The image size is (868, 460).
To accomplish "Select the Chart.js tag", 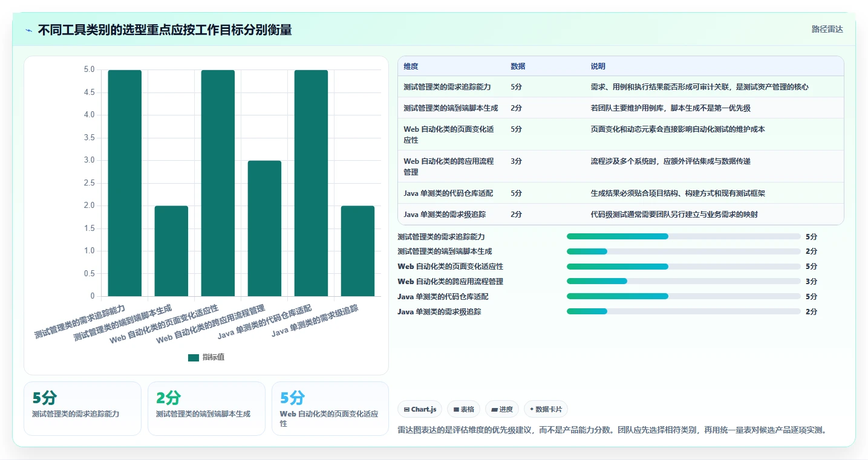I will (x=420, y=409).
